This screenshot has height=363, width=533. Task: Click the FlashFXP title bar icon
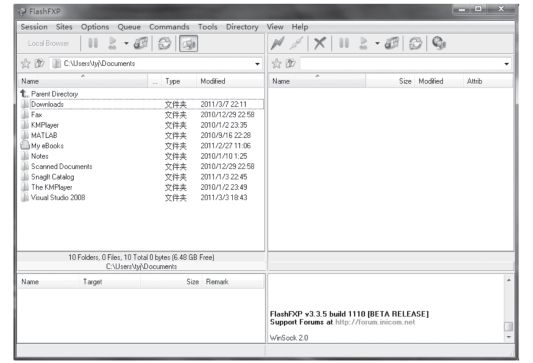tap(22, 12)
